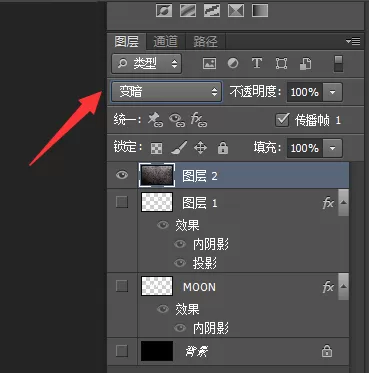
Task: Open the 类型 filter type dropdown
Action: (x=147, y=63)
